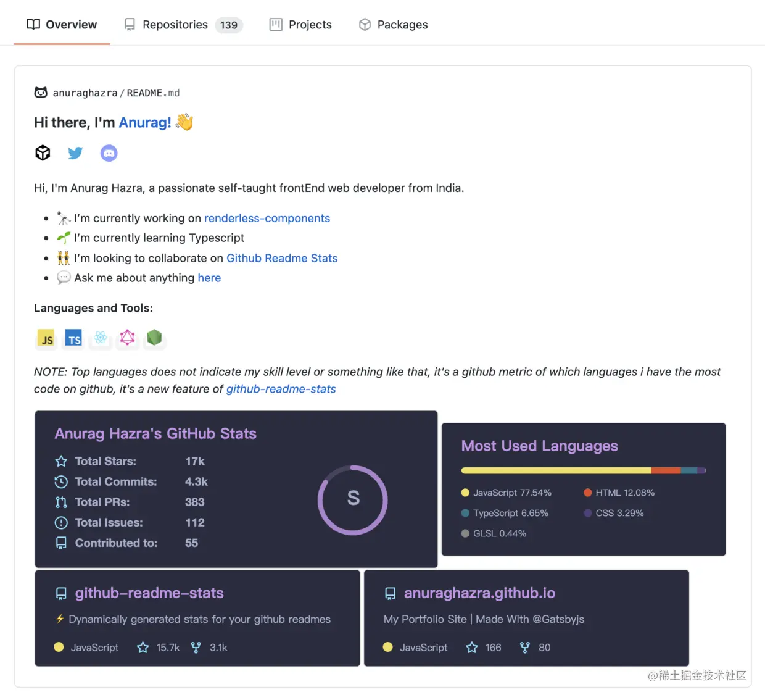Click the 'here' ask me link
This screenshot has width=765, height=700.
[209, 278]
